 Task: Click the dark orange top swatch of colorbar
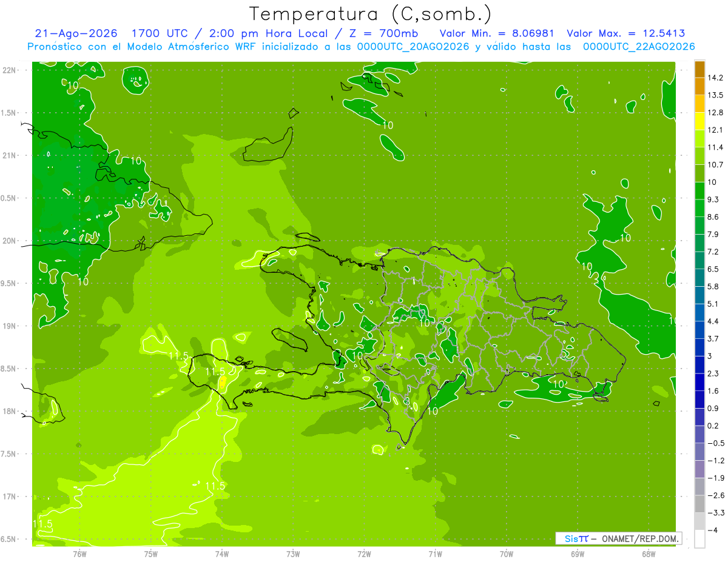pos(699,69)
